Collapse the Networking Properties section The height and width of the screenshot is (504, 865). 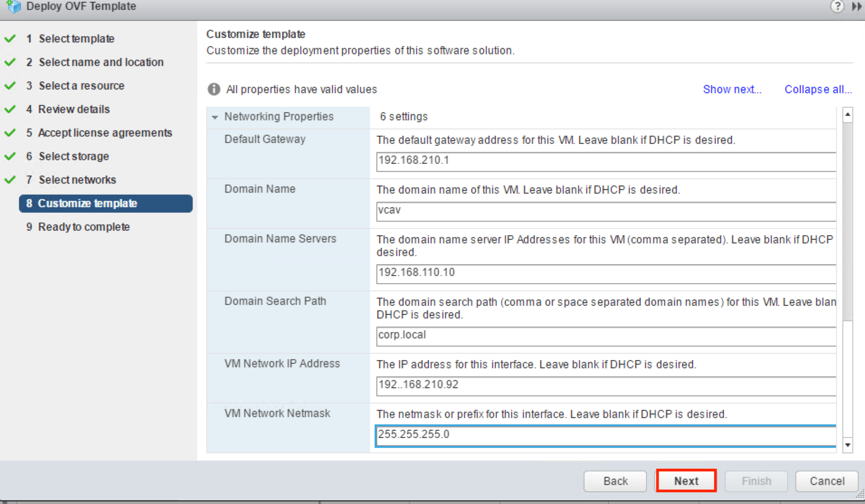(x=215, y=117)
